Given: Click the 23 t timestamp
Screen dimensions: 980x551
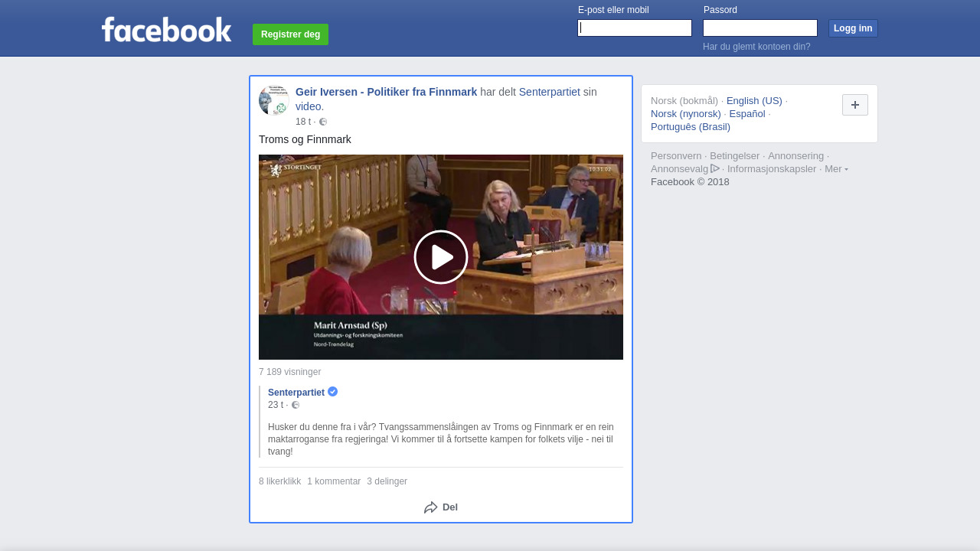Looking at the screenshot, I should [x=276, y=405].
